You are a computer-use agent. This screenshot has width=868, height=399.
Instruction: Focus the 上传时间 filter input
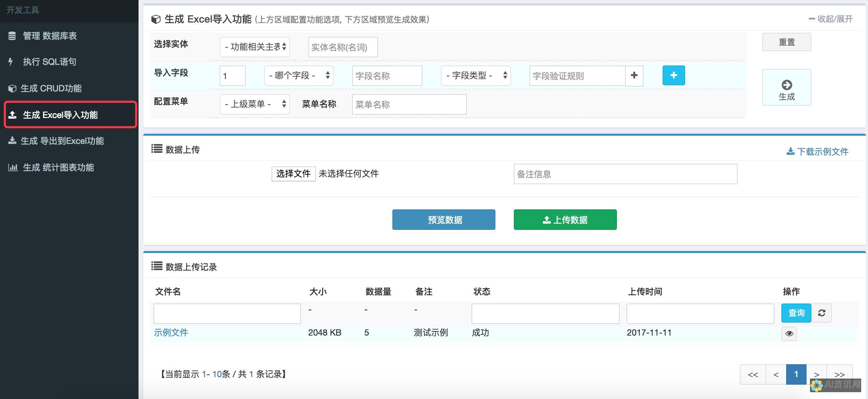700,313
